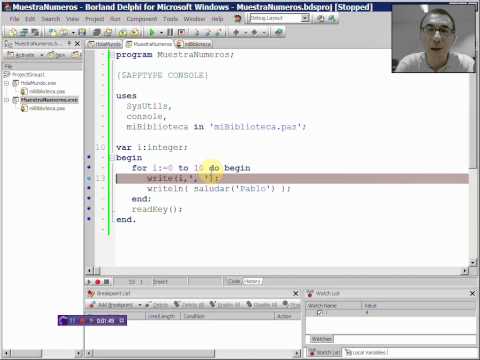
Task: Click the Add breakpoint icon in Breakpoint List
Action: [92, 305]
